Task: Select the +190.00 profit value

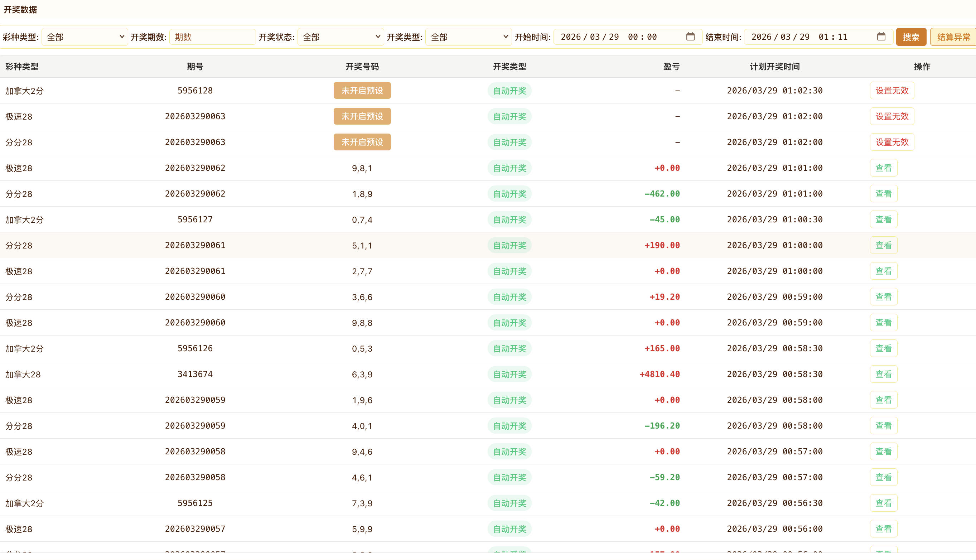Action: (662, 245)
